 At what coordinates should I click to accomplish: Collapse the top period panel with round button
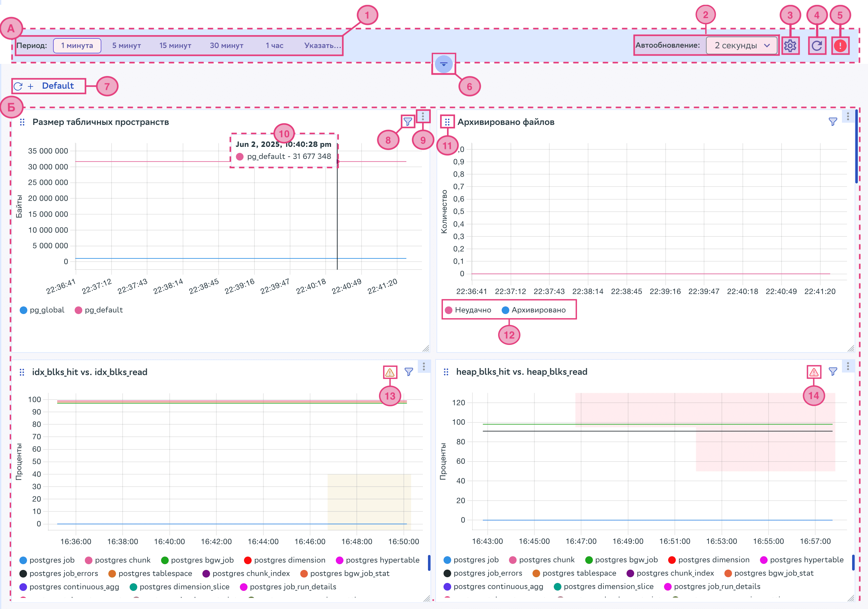pos(444,64)
